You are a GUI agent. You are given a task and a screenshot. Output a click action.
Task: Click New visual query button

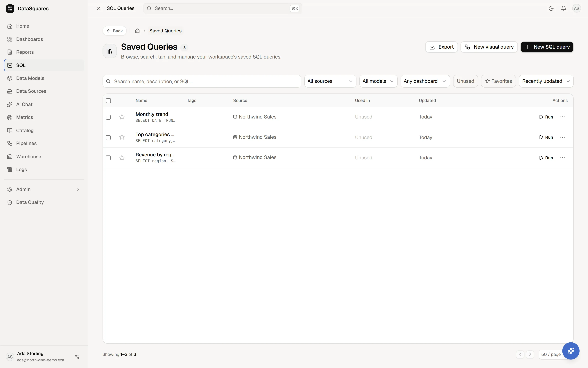489,47
